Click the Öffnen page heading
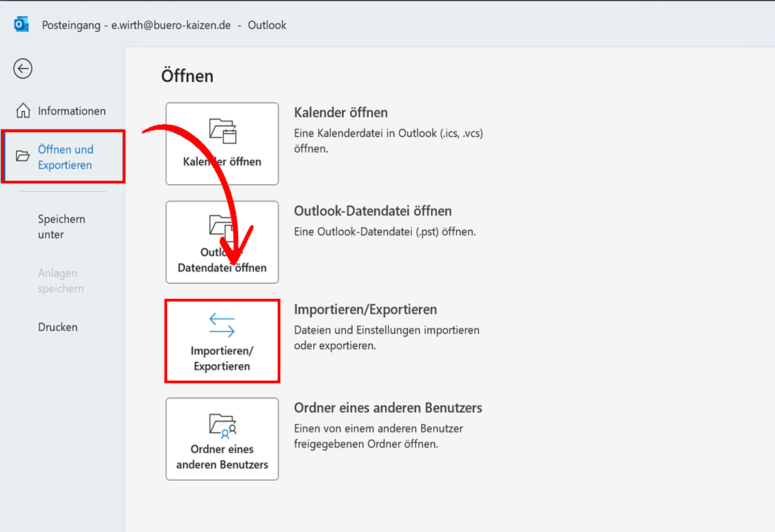 click(x=187, y=76)
